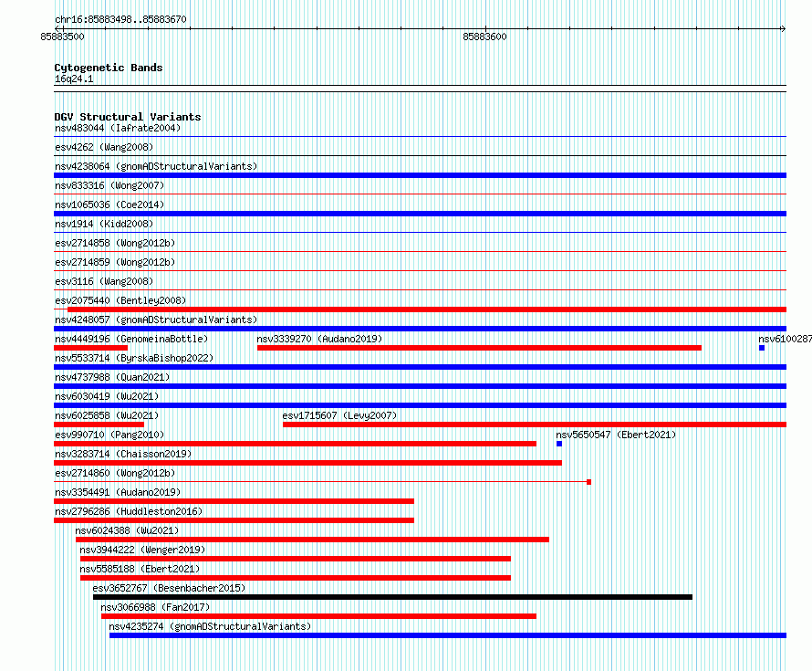Open variant esv2714858 (Wong2012b)

115,243
